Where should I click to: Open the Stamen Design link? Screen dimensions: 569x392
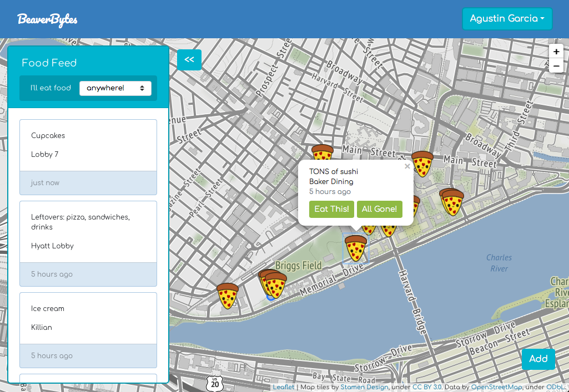[x=364, y=387]
